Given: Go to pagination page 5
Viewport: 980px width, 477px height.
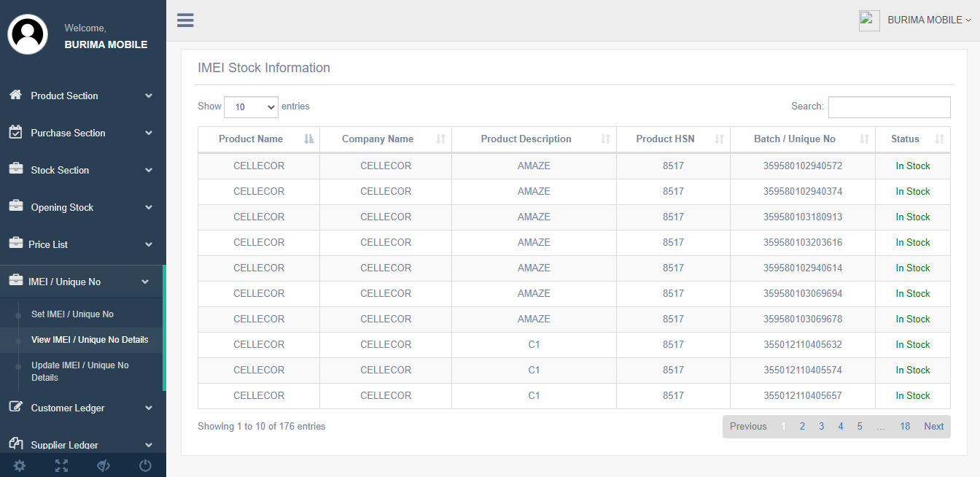Looking at the screenshot, I should click(x=860, y=427).
